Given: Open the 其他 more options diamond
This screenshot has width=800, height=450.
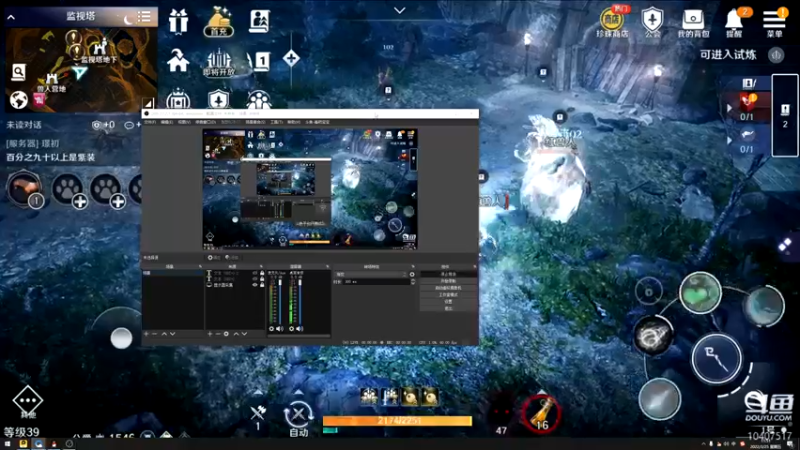Looking at the screenshot, I should tap(28, 401).
